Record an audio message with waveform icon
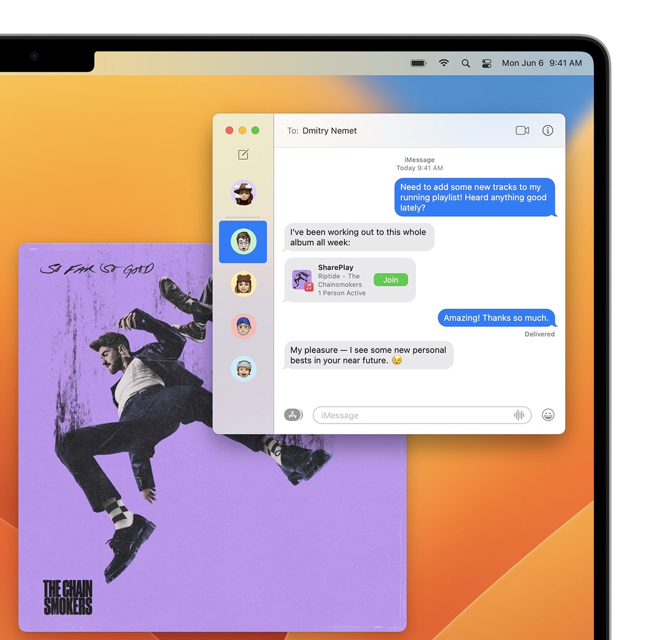This screenshot has width=672, height=640. click(x=519, y=415)
